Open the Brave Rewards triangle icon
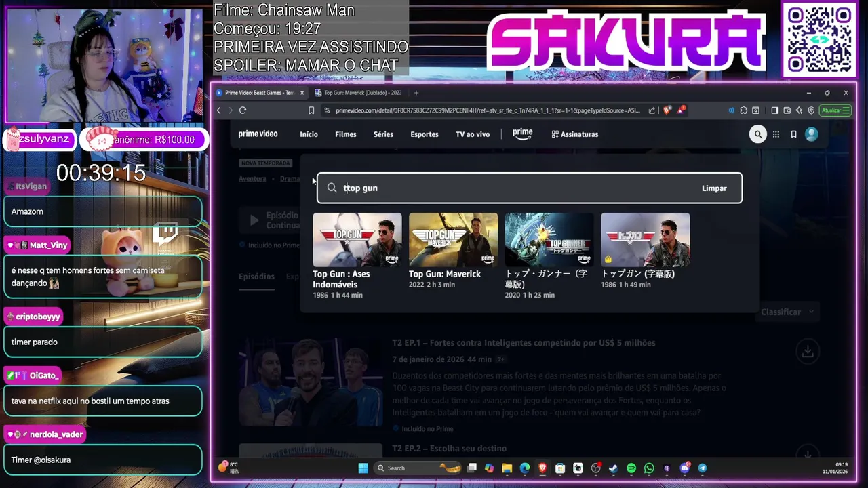 pos(679,110)
